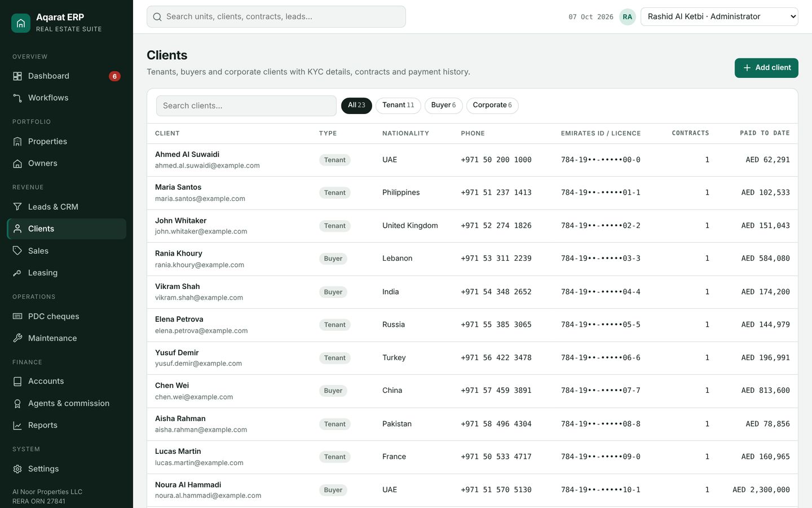Click Chen Wei's Emirates ID value
The image size is (812, 508).
[x=601, y=391]
